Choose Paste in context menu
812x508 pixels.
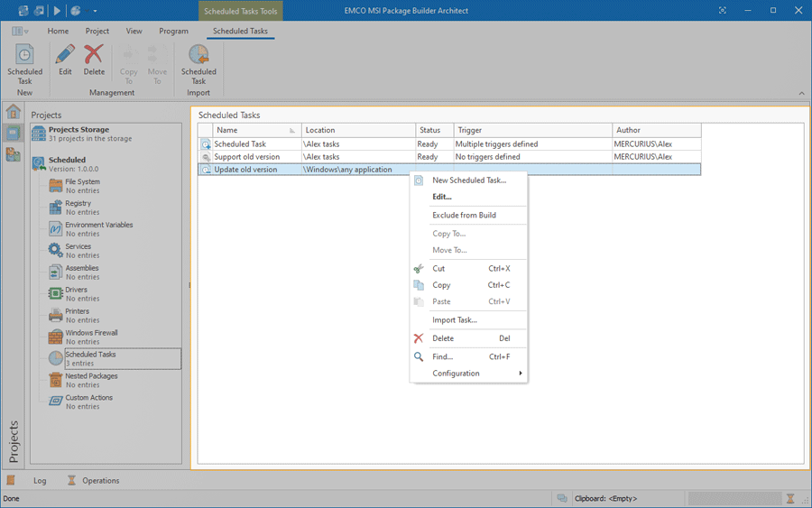(468, 301)
